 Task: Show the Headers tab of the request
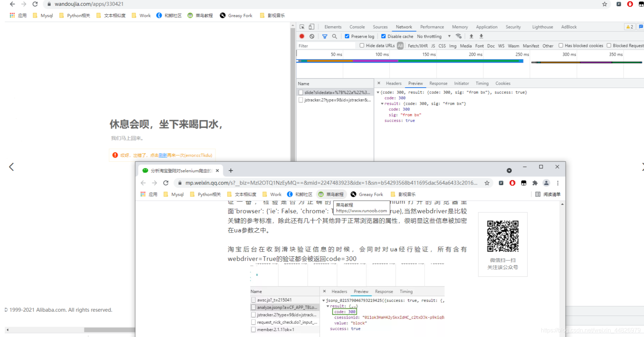tap(394, 83)
